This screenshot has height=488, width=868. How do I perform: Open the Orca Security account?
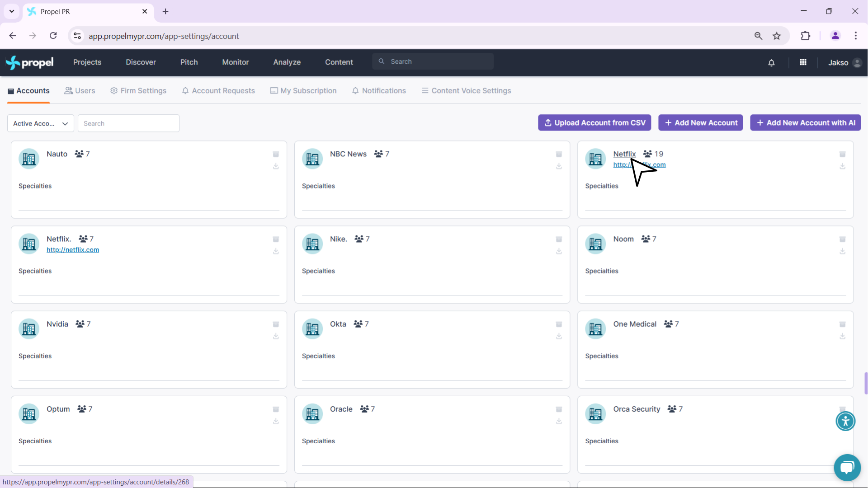click(637, 409)
